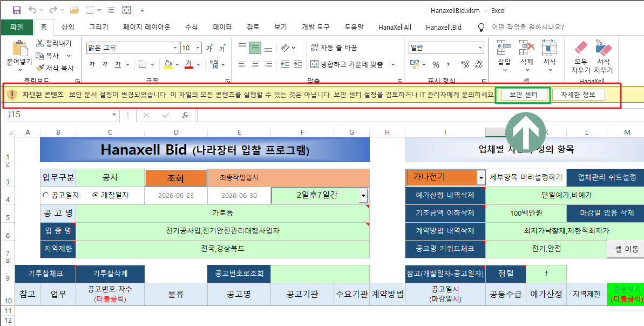
Task: Switch to the Formulas (수식) tab
Action: pos(192,27)
